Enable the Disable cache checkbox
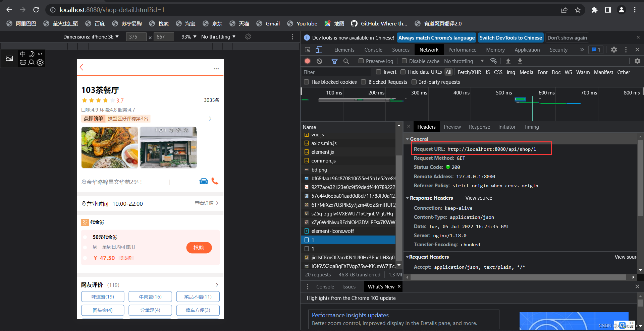This screenshot has width=644, height=331. point(404,61)
